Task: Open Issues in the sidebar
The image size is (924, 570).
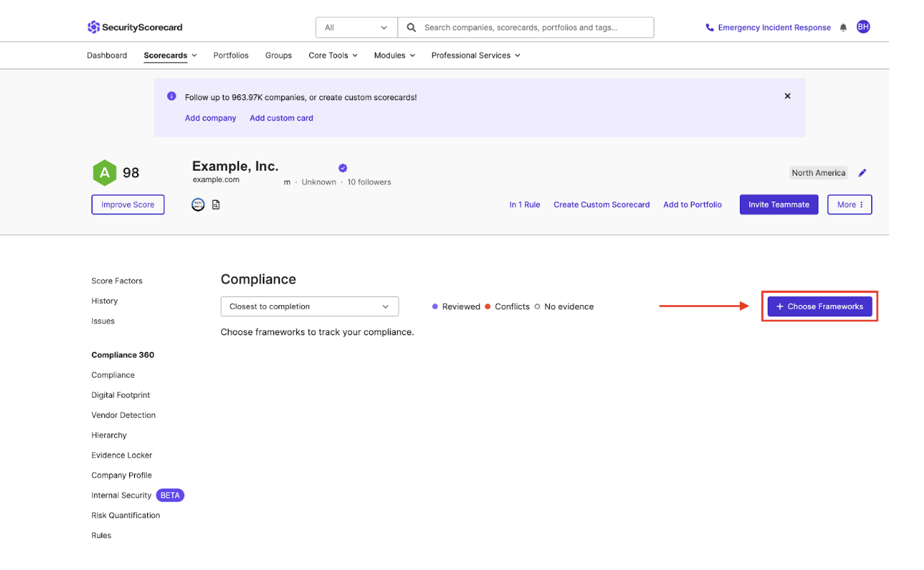Action: (x=103, y=321)
